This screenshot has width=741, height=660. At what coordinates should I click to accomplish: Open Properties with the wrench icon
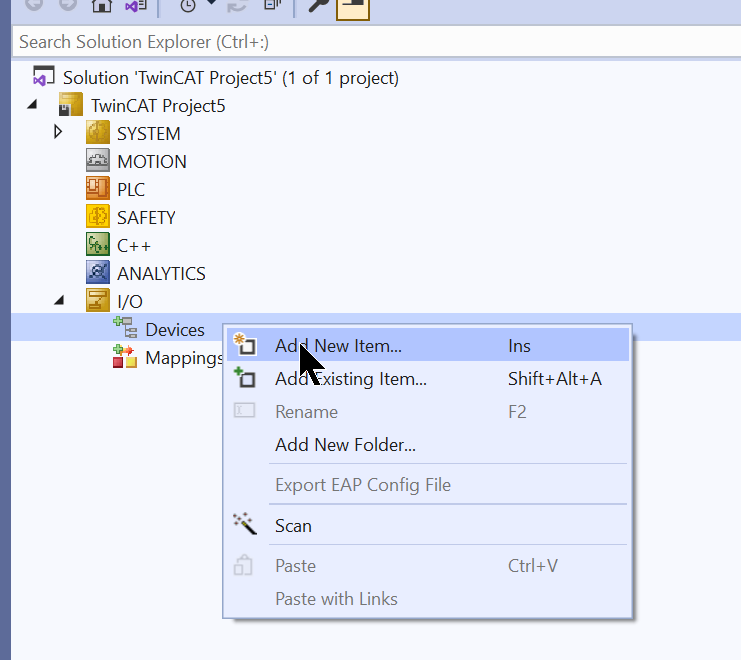(319, 5)
